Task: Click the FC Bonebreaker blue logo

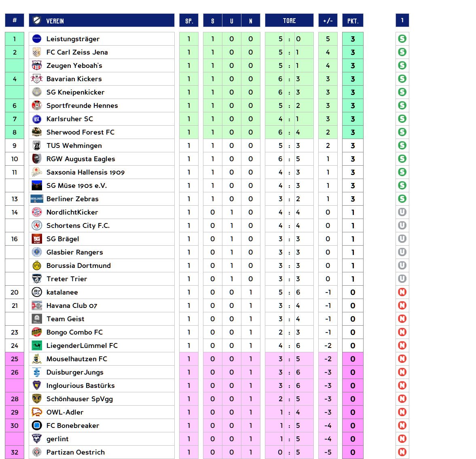Action: (37, 426)
